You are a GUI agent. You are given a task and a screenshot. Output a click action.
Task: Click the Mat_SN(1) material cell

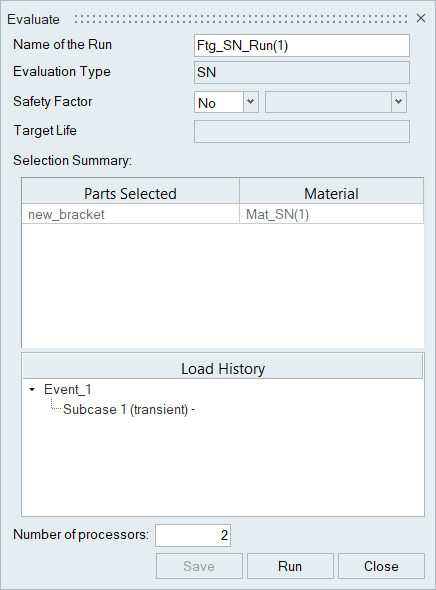coord(331,214)
